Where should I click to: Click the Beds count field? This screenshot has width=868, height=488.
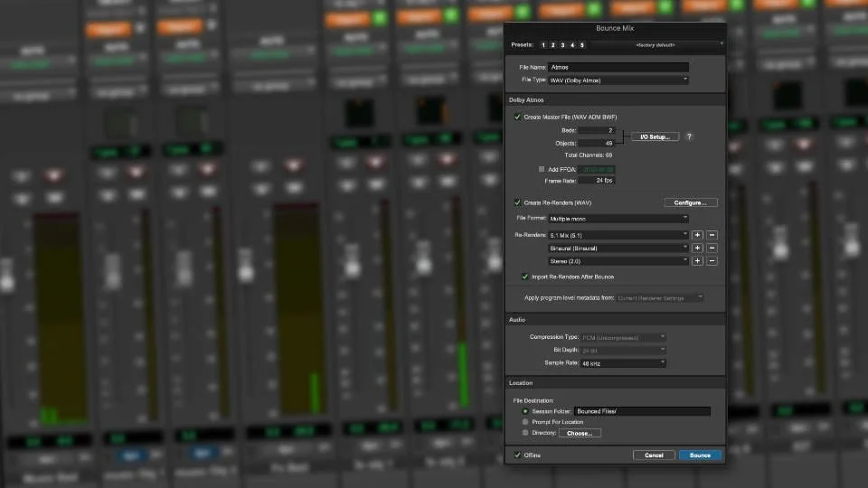[596, 130]
